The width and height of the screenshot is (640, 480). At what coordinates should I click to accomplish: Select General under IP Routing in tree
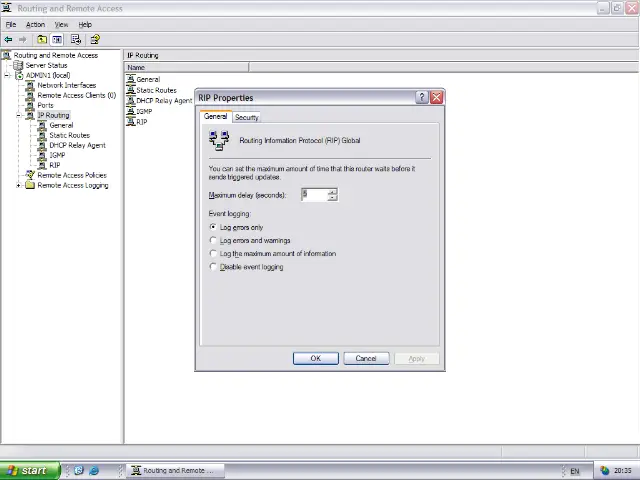[x=61, y=125]
